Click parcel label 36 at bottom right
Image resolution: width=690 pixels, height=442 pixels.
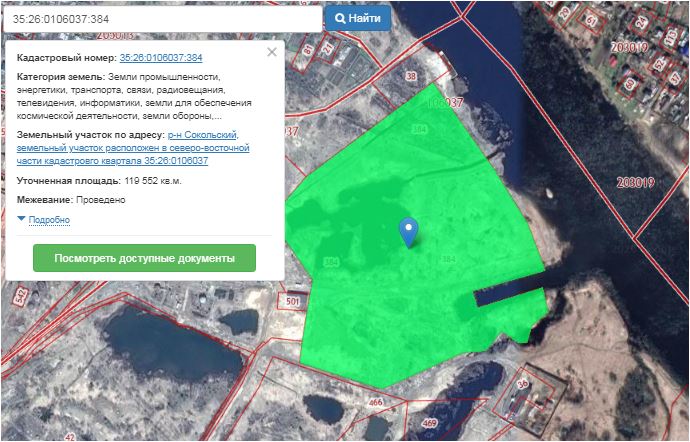pyautogui.click(x=521, y=384)
